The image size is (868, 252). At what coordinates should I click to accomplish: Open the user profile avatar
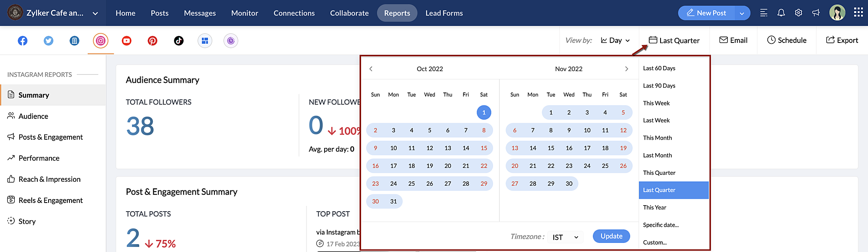pyautogui.click(x=837, y=13)
